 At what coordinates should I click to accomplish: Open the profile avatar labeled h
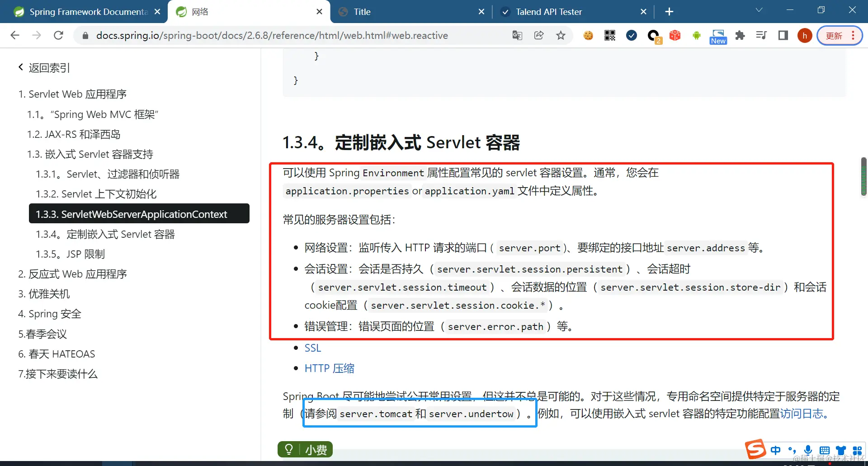(x=805, y=36)
